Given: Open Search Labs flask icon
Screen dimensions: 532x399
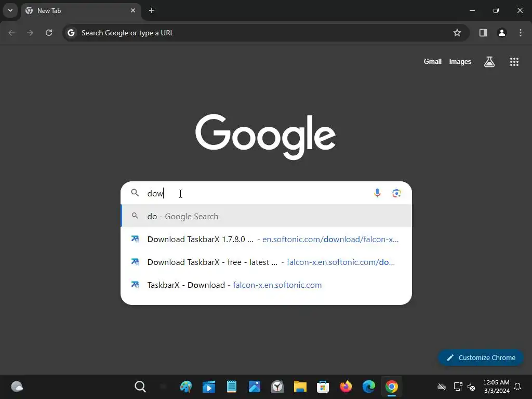Looking at the screenshot, I should 489,62.
